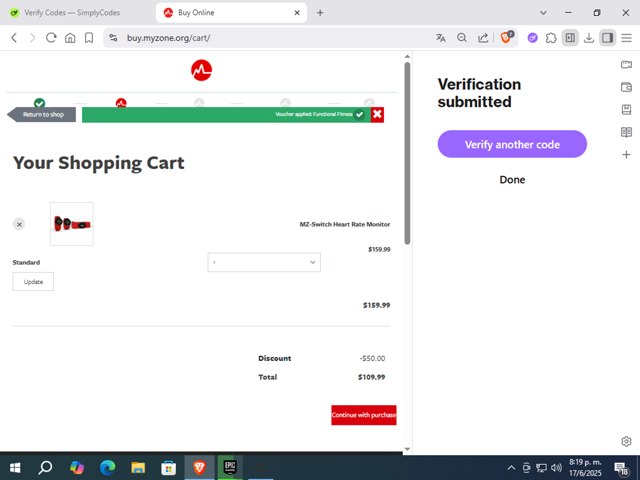Open Brave Shields lion icon
This screenshot has height=480, width=640.
coord(507,37)
